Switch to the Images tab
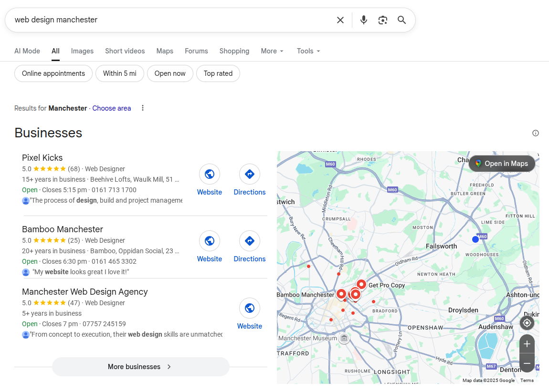This screenshot has width=549, height=392. pos(82,51)
